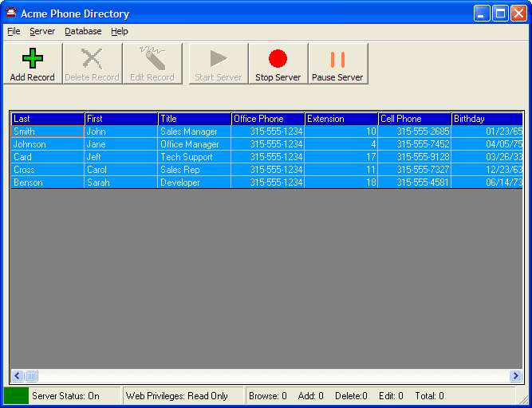Viewport: 532px width, 408px height.
Task: Click the first name Jane cell
Action: tap(121, 144)
